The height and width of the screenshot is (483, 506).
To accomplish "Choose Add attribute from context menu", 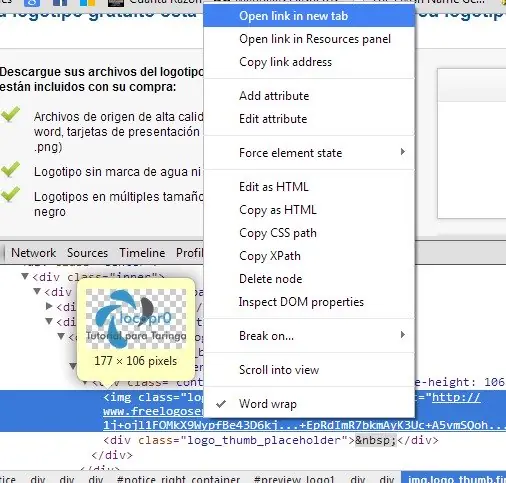I will coord(309,96).
